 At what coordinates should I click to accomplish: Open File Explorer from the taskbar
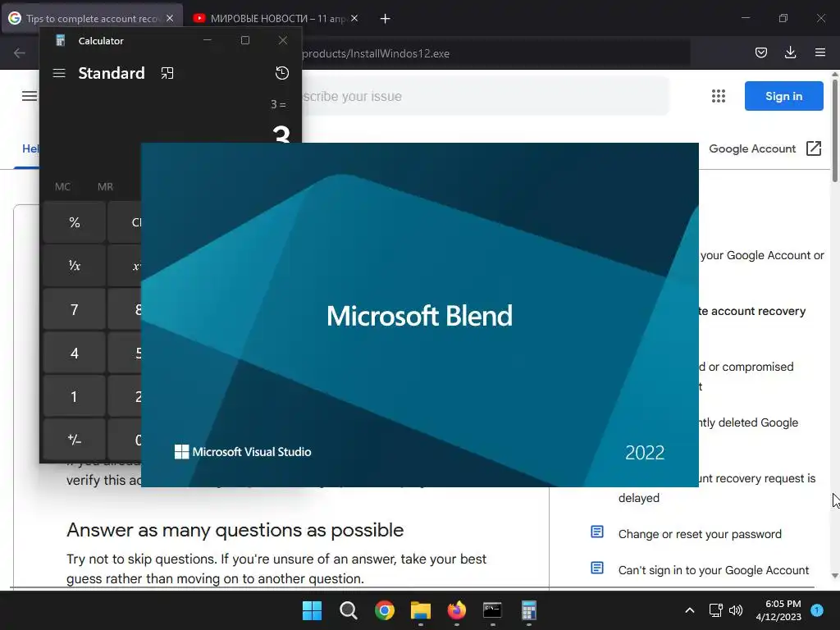pyautogui.click(x=421, y=610)
